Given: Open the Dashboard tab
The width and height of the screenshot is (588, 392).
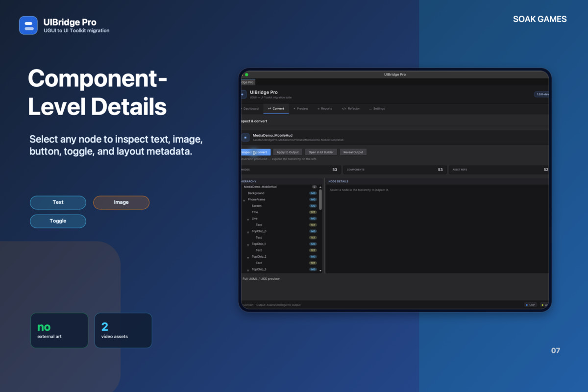Looking at the screenshot, I should (x=250, y=108).
